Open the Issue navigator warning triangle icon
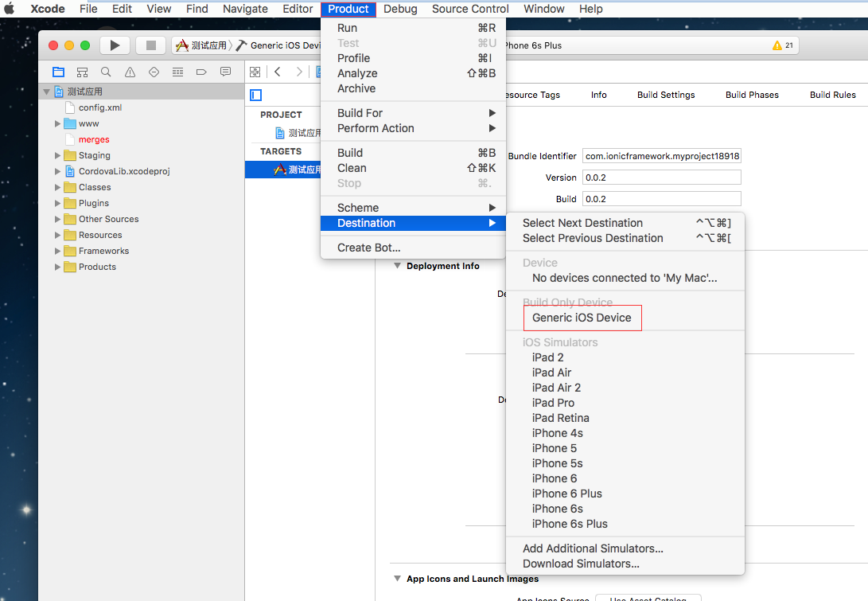The height and width of the screenshot is (601, 868). (x=130, y=72)
